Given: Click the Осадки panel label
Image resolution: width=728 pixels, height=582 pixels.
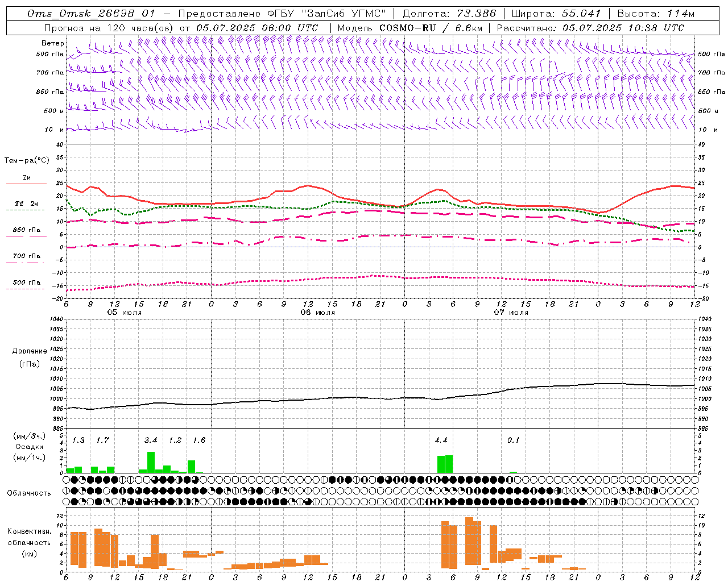Looking at the screenshot, I should click(x=29, y=447).
